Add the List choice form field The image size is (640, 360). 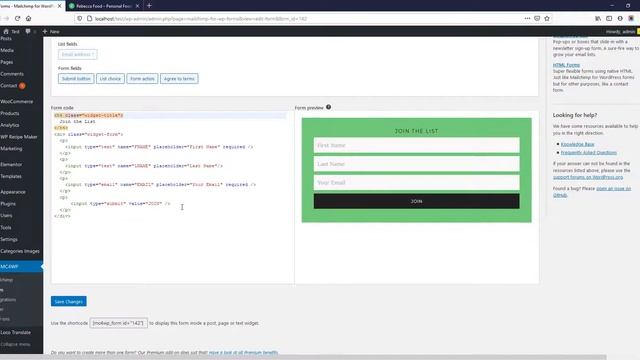pos(110,78)
